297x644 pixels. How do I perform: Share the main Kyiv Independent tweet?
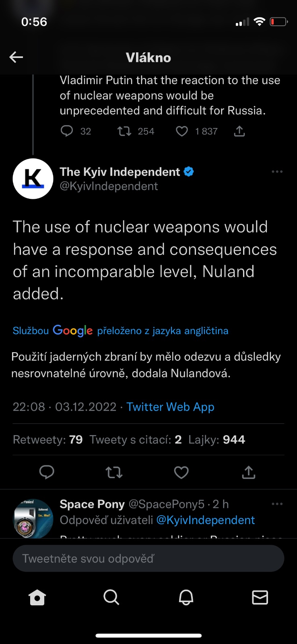(249, 472)
